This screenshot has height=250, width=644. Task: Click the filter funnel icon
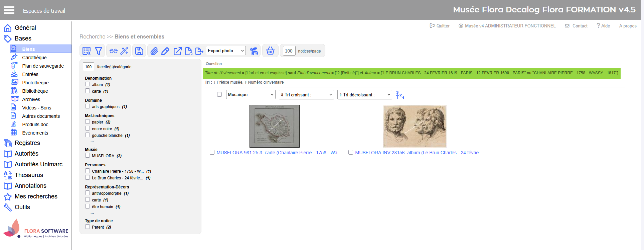pyautogui.click(x=99, y=51)
